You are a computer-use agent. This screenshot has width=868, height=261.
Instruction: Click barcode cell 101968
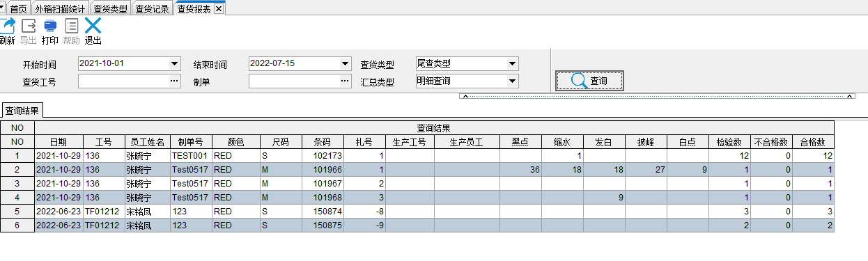click(323, 198)
